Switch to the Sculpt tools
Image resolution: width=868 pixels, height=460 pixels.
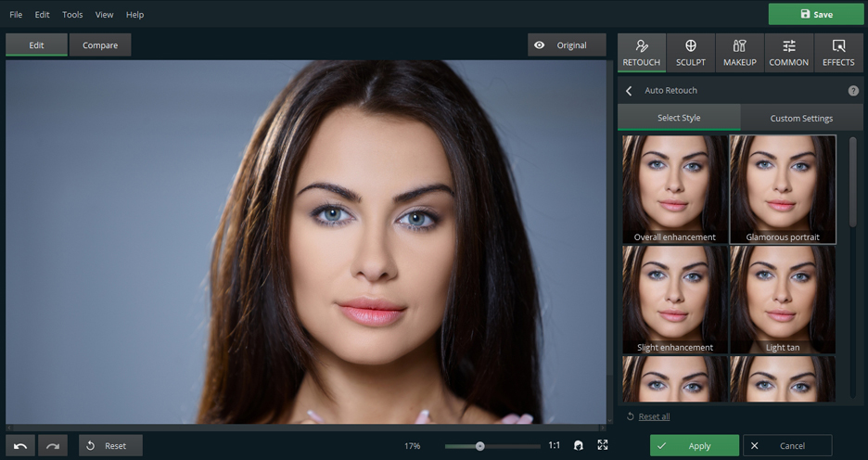[x=691, y=52]
